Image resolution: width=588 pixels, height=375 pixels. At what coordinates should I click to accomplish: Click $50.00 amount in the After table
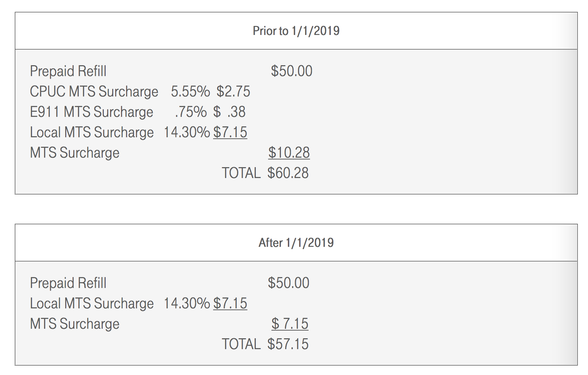(x=289, y=283)
